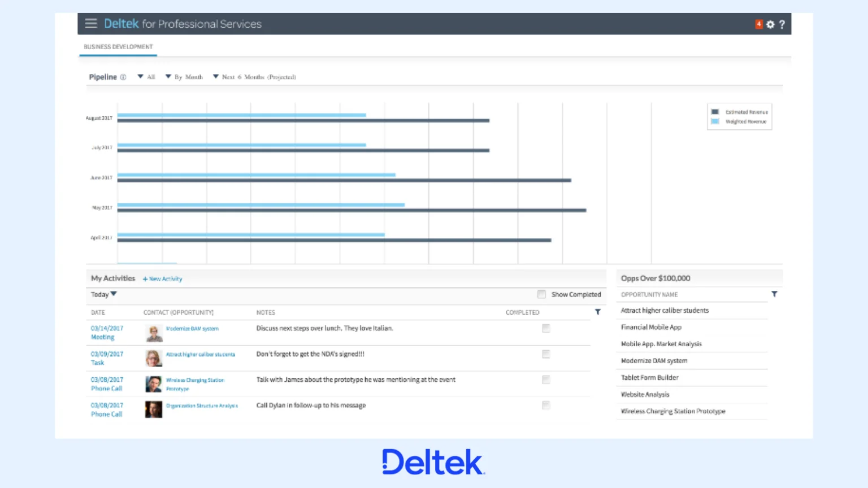Click the note Discuss next steps over lunch
868x488 pixels.
(324, 328)
